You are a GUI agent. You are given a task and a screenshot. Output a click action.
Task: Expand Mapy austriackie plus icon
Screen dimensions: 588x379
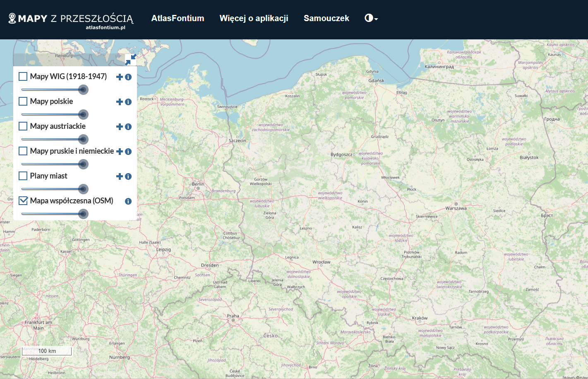coord(120,127)
